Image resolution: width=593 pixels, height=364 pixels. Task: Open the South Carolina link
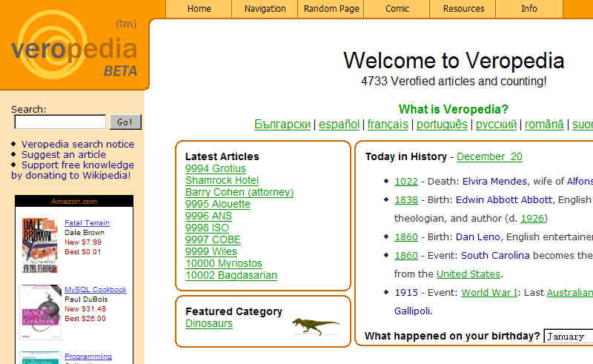tap(495, 256)
